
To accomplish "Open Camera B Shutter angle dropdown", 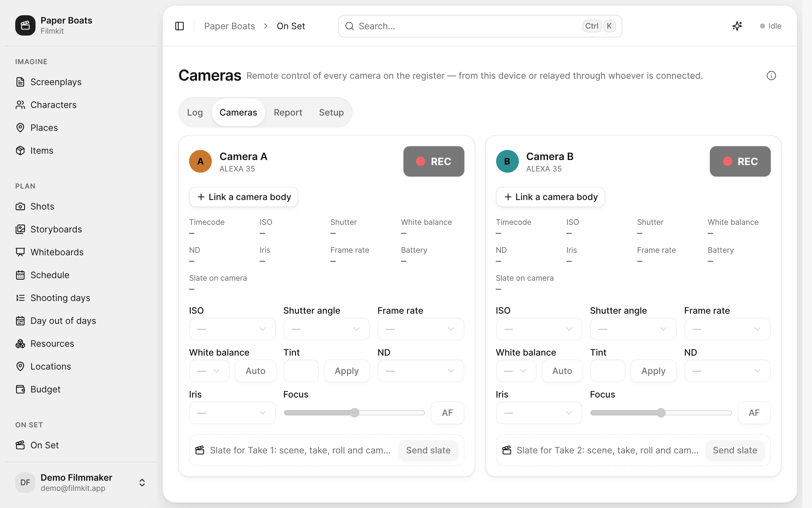I will coord(633,329).
